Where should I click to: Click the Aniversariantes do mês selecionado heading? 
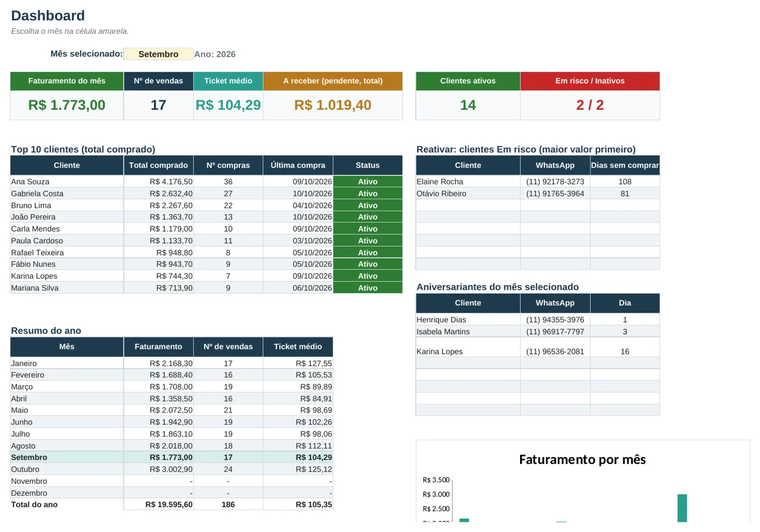point(497,287)
